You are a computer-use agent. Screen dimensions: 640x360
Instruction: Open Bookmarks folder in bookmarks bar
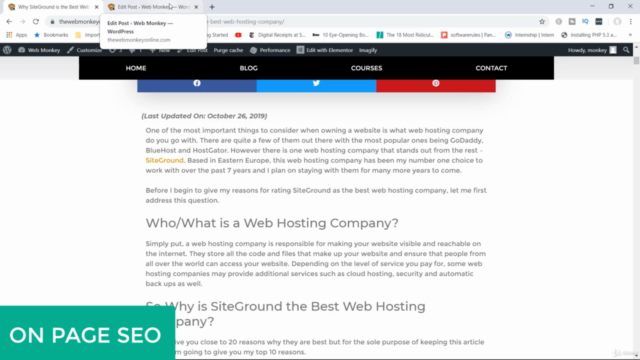coord(51,35)
